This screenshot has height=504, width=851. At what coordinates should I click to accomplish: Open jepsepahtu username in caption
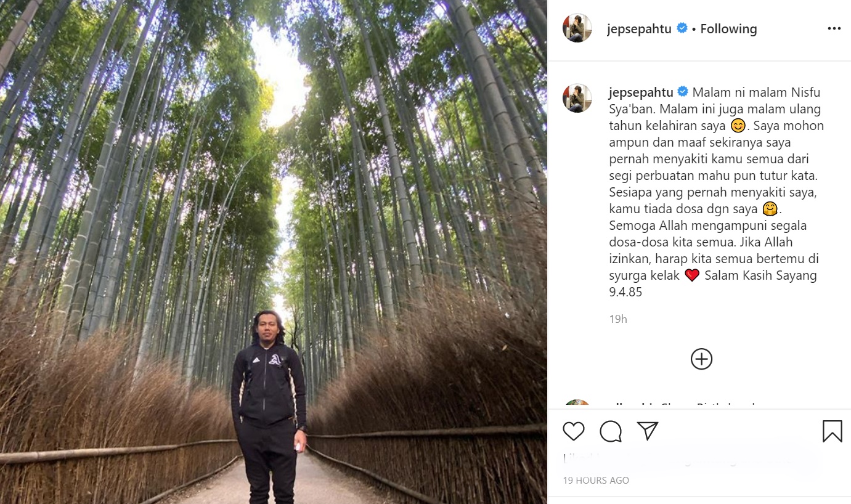[640, 92]
